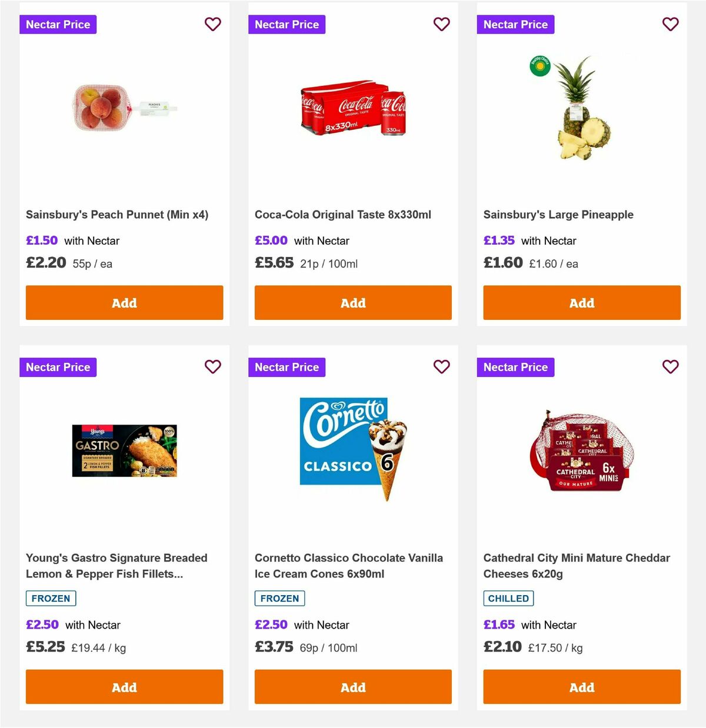Favourite the Coca-Cola Original Taste pack
Viewport: 706px width, 728px height.
[x=441, y=24]
